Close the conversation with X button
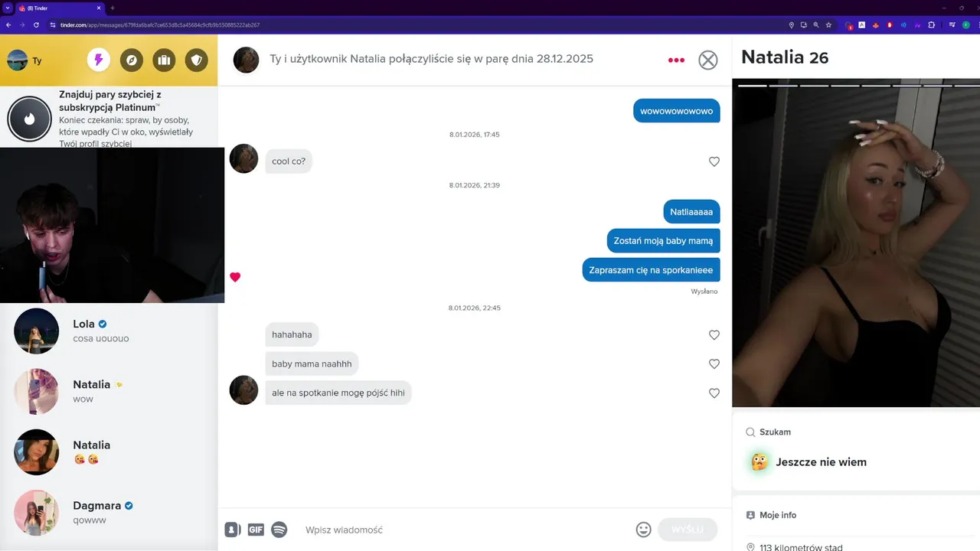 [x=708, y=60]
